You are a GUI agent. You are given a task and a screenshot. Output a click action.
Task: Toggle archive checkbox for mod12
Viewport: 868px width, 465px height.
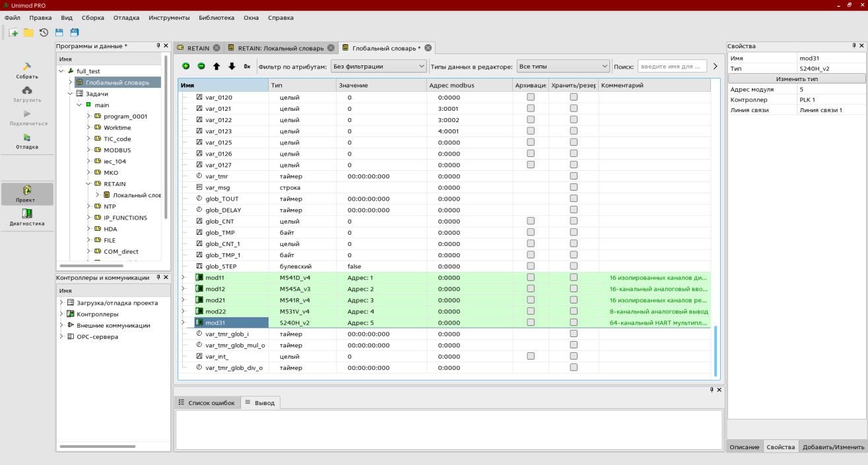531,289
